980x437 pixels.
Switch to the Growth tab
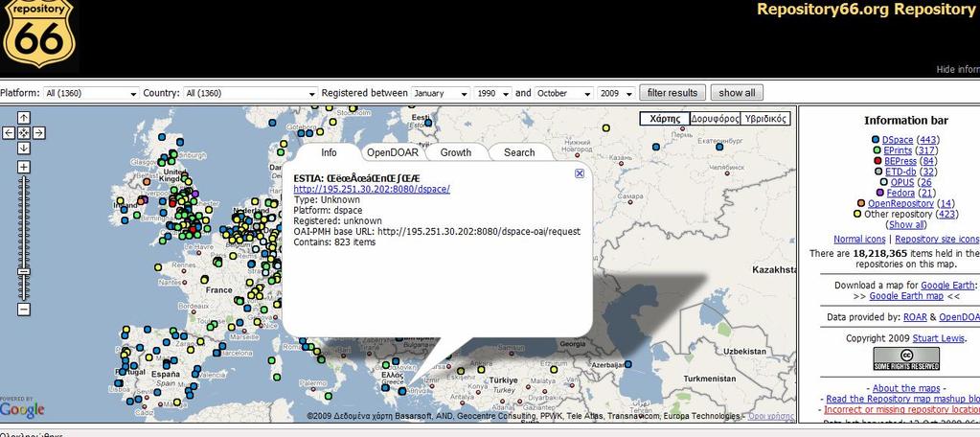tap(456, 152)
